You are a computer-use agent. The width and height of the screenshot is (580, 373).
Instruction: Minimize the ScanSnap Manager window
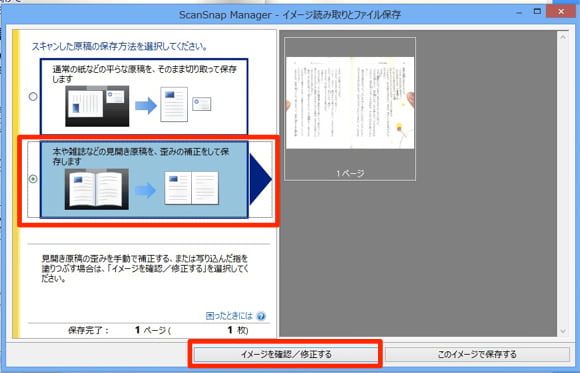click(x=519, y=13)
